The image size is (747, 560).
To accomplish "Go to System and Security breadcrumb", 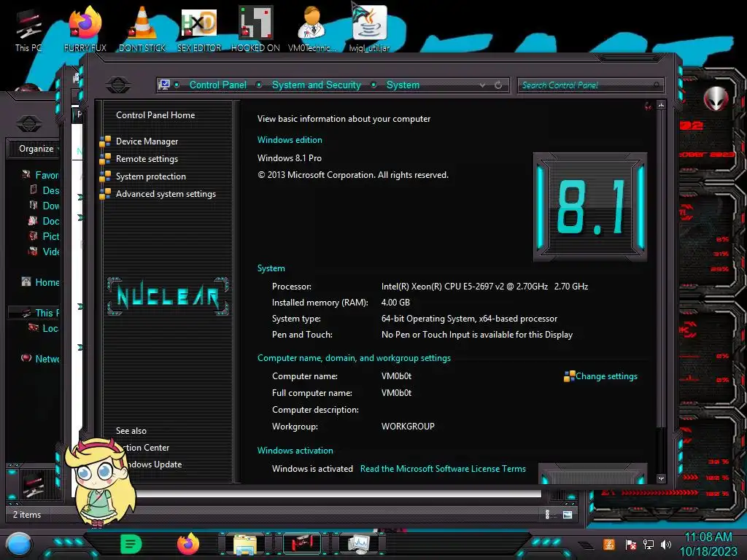I will [317, 85].
